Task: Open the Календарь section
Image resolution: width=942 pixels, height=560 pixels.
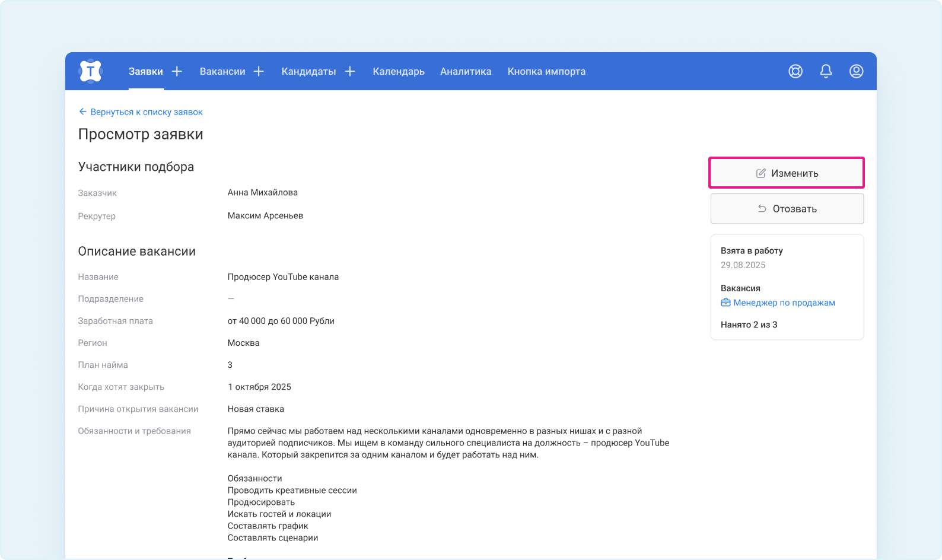Action: click(399, 72)
